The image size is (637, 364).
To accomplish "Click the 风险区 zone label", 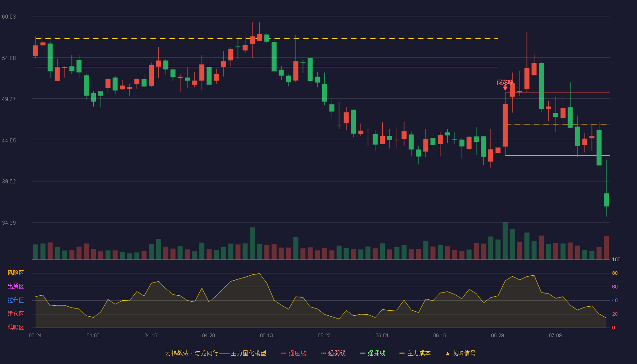I will (x=15, y=273).
